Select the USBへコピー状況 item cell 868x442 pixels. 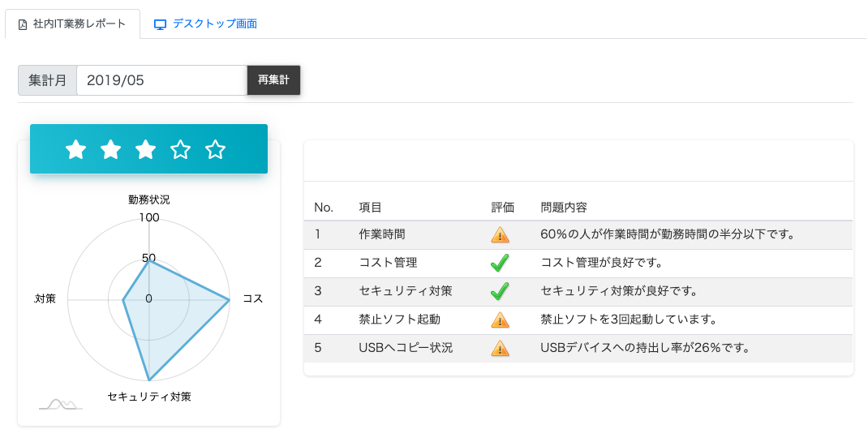pos(406,347)
